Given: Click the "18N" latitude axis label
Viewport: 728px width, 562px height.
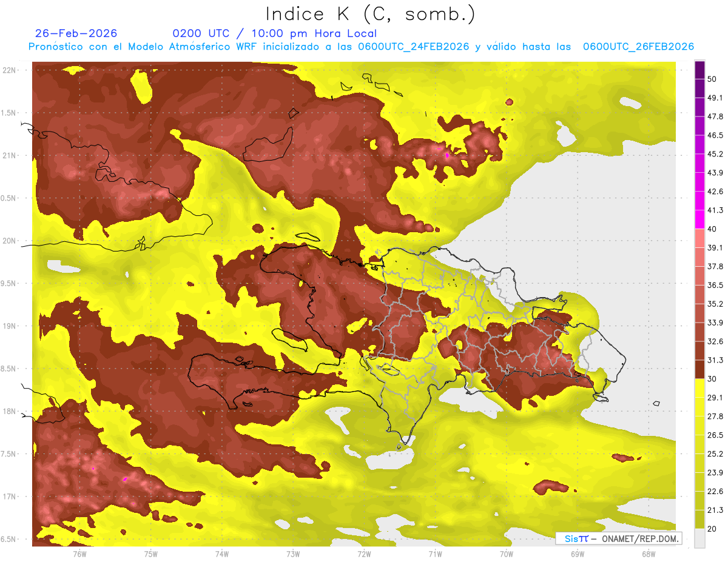Looking at the screenshot, I should 10,412.
